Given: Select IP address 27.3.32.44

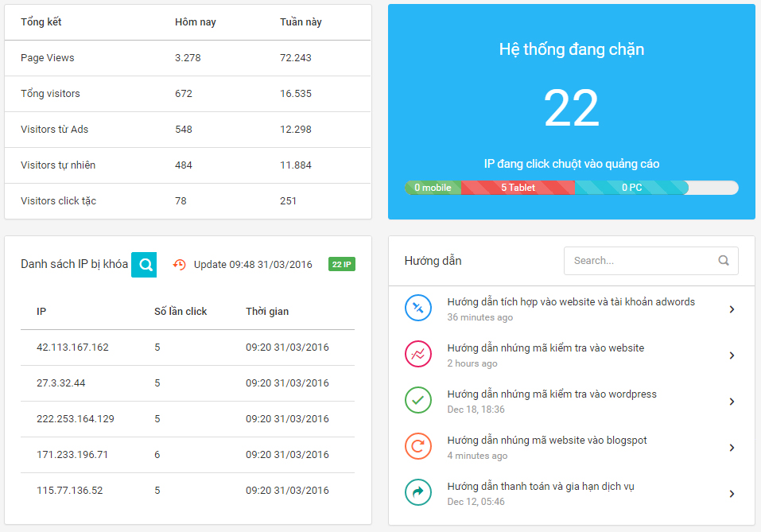Looking at the screenshot, I should pyautogui.click(x=60, y=383).
